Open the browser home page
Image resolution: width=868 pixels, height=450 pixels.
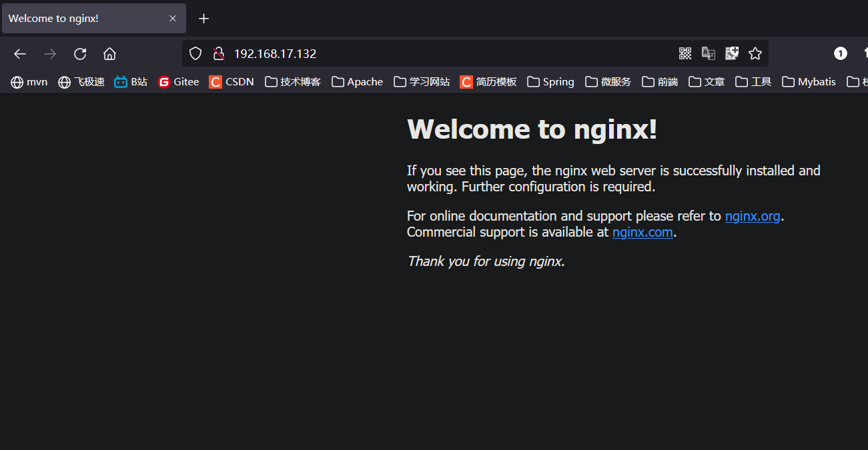109,54
